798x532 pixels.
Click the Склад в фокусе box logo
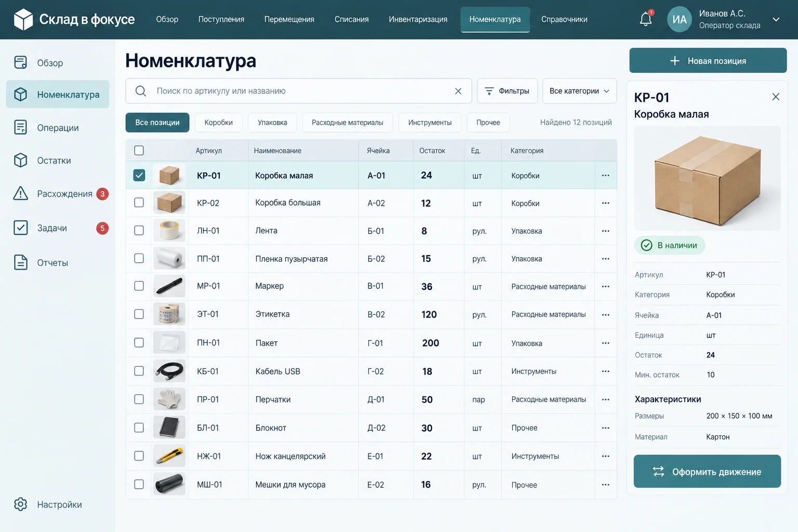[23, 20]
